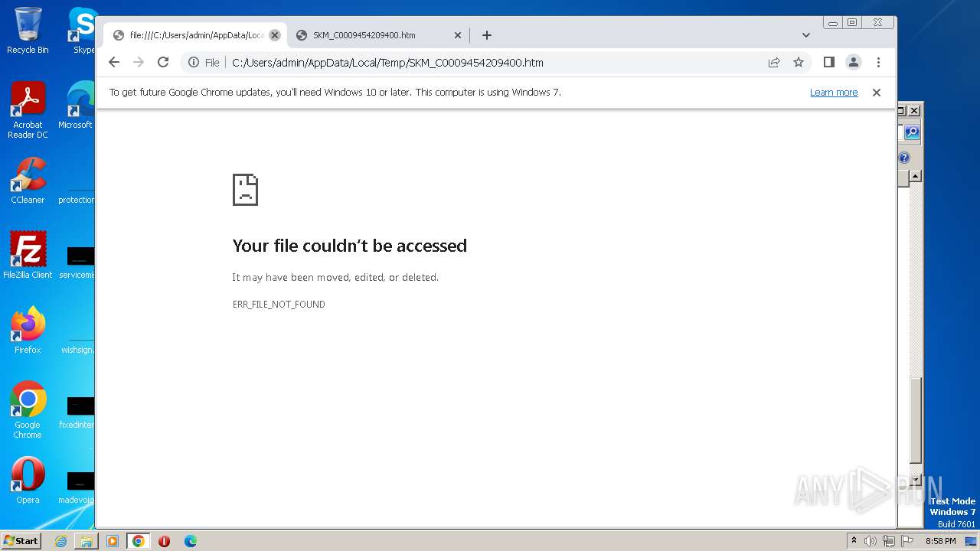The height and width of the screenshot is (551, 980).
Task: Click the sad file error icon
Action: [245, 189]
